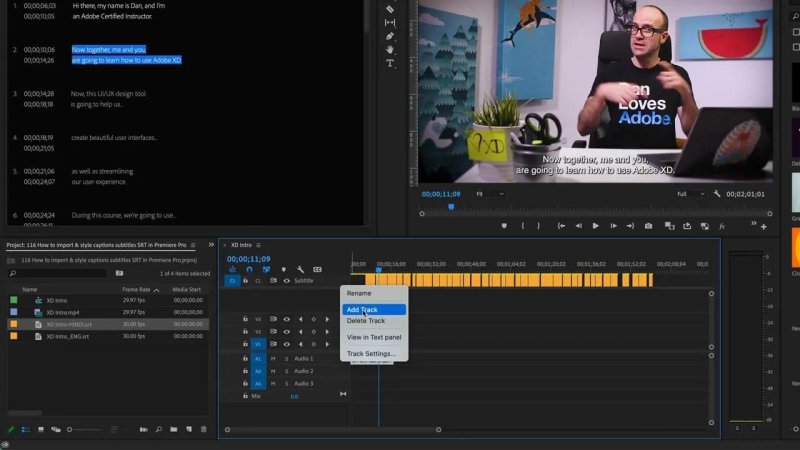Choose View in Text panel
The width and height of the screenshot is (800, 450).
(374, 337)
